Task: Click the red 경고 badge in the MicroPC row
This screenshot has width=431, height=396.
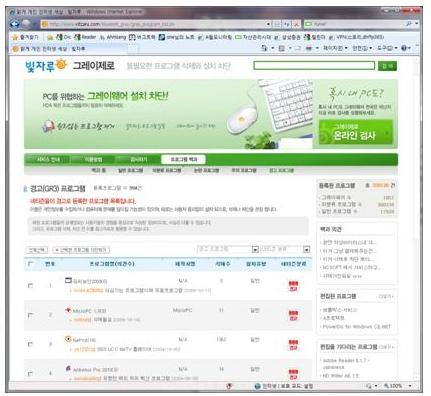Action: (293, 315)
